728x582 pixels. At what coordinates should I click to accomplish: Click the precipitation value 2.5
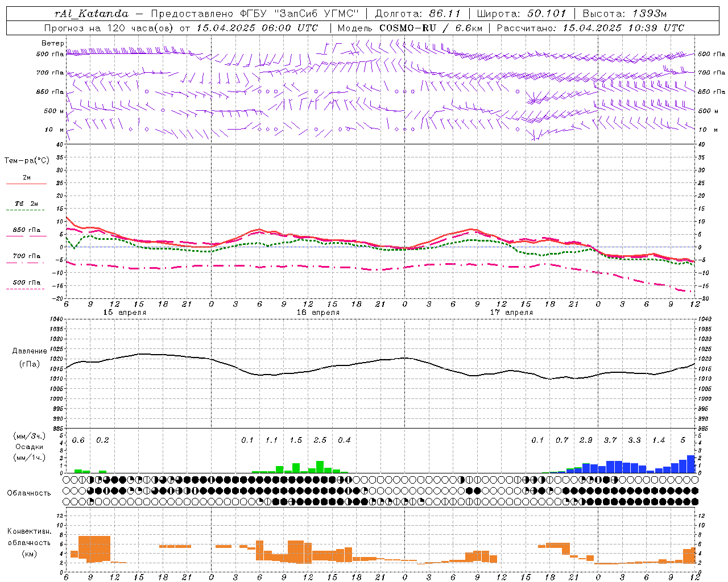(320, 440)
